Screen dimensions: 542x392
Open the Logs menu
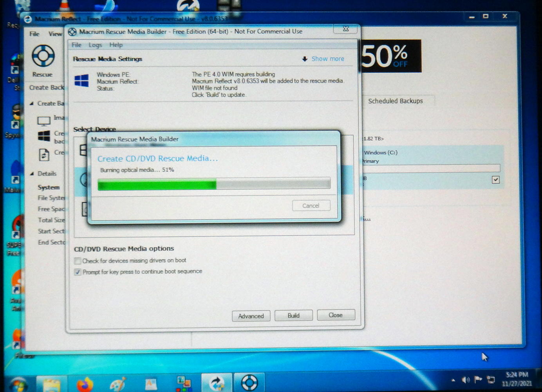[95, 45]
